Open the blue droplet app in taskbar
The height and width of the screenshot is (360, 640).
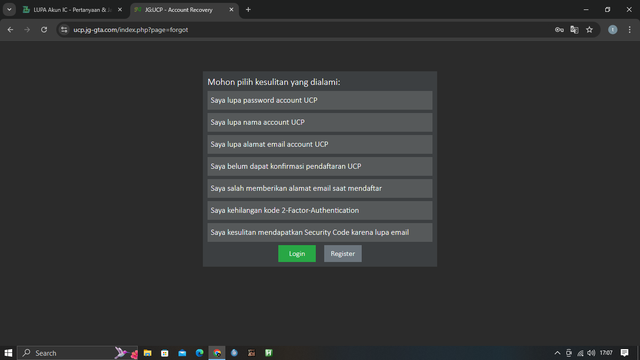point(234,353)
